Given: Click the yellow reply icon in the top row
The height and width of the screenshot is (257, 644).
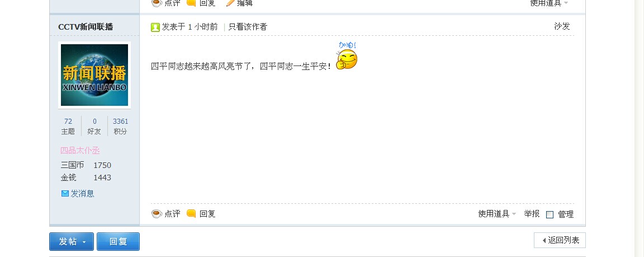Looking at the screenshot, I should [191, 2].
